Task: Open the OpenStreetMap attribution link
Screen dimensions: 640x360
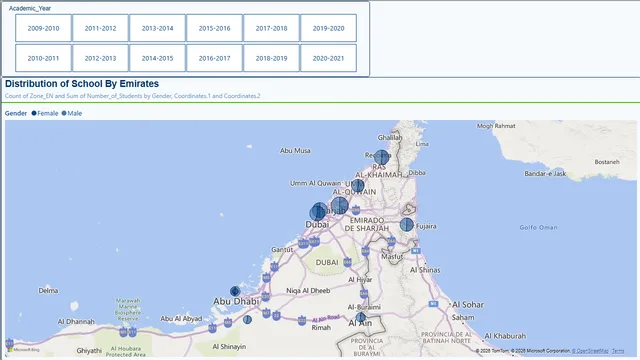Action: 590,351
